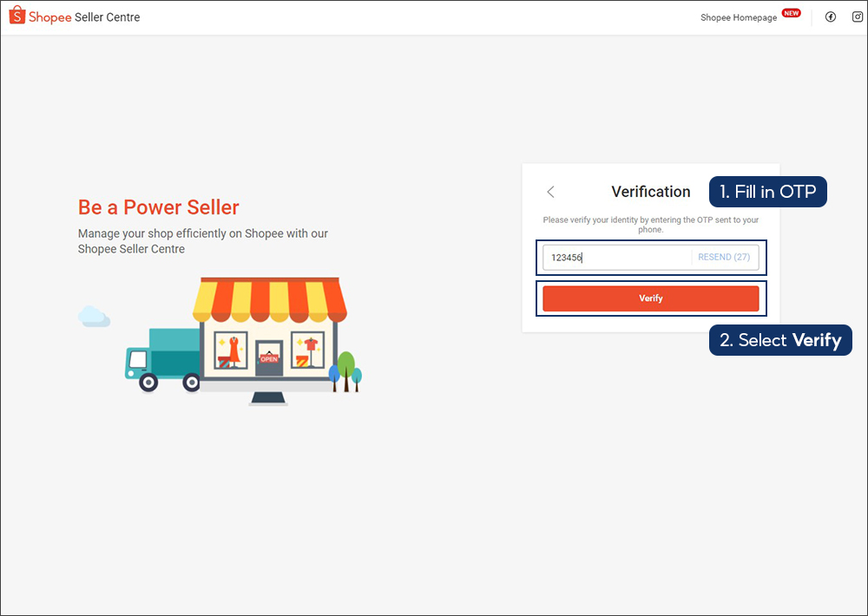This screenshot has width=868, height=616.
Task: Open the Instagram icon in the header
Action: (x=858, y=16)
